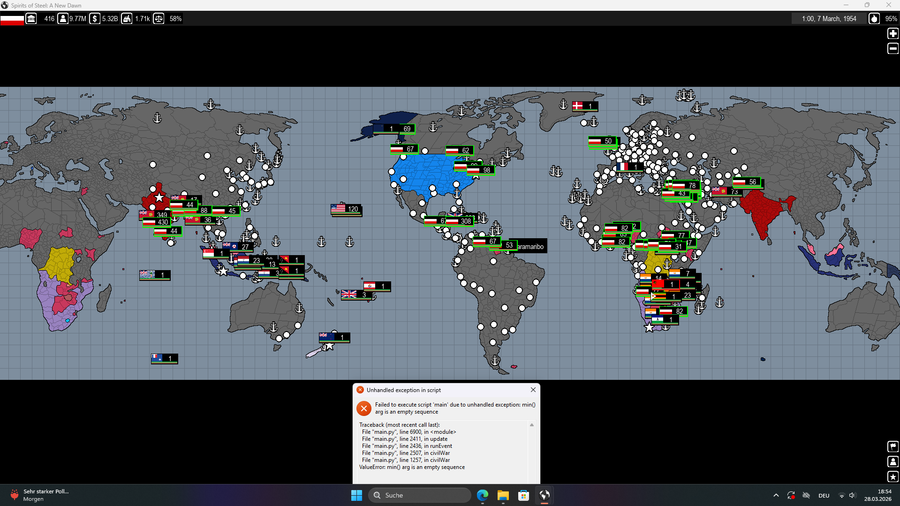Select the USA fleet labeled 120 in Pacific
Viewport: 900px width, 506px height.
coord(346,209)
